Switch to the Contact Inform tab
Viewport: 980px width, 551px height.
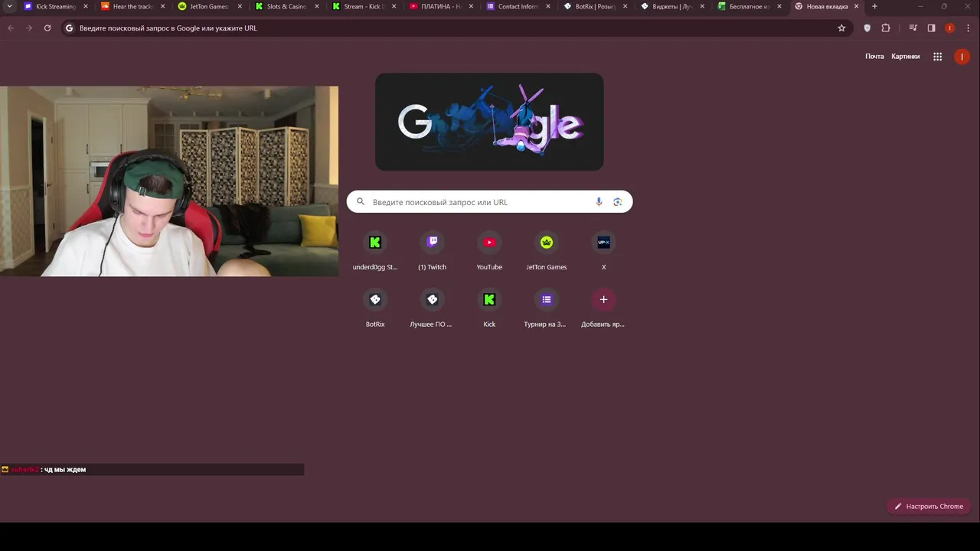pos(518,6)
